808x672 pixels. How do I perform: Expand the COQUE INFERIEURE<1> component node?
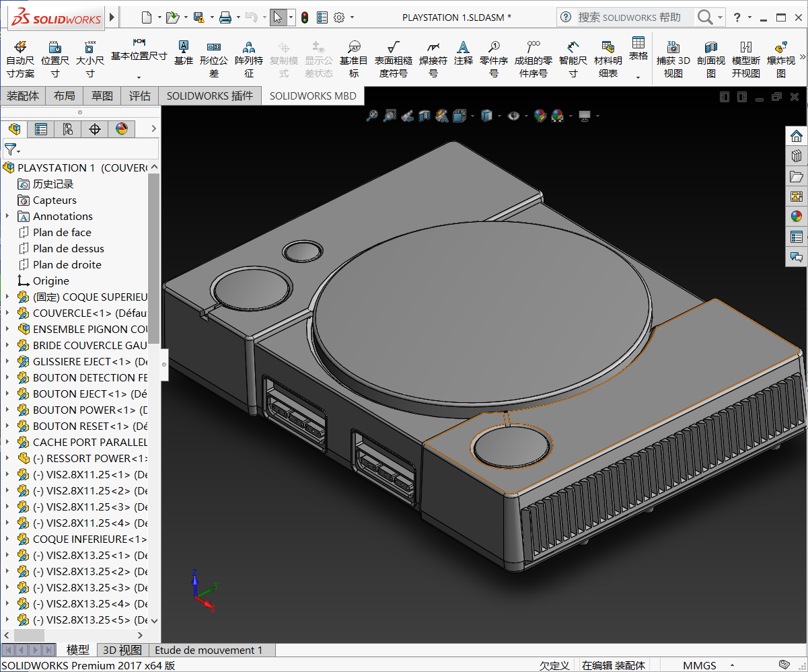tap(7, 539)
